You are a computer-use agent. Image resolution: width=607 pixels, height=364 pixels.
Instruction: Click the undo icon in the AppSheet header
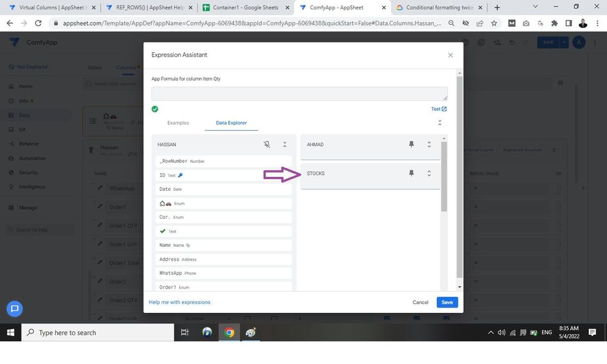512,42
